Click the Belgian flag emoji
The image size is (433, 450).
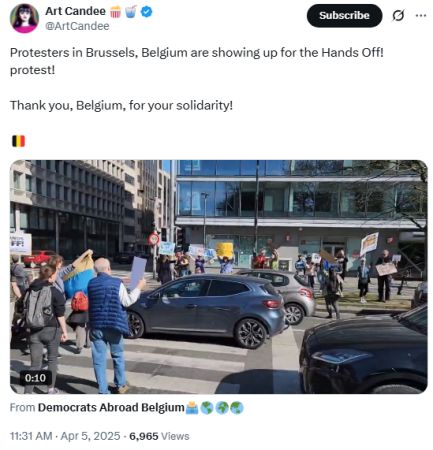(19, 141)
